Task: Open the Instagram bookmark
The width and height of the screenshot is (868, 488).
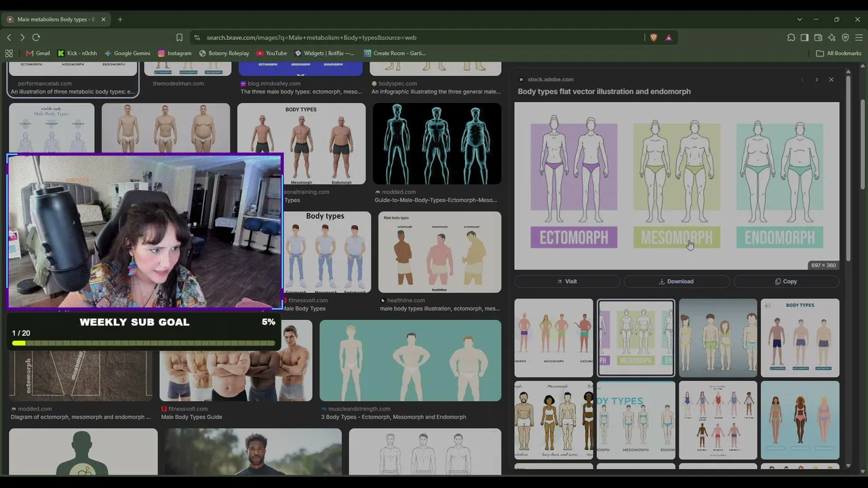Action: point(175,53)
